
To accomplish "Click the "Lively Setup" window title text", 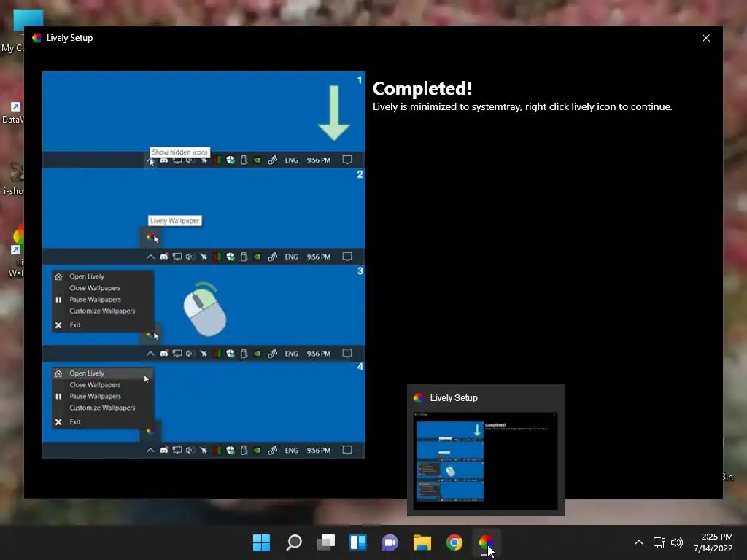I will coord(69,38).
